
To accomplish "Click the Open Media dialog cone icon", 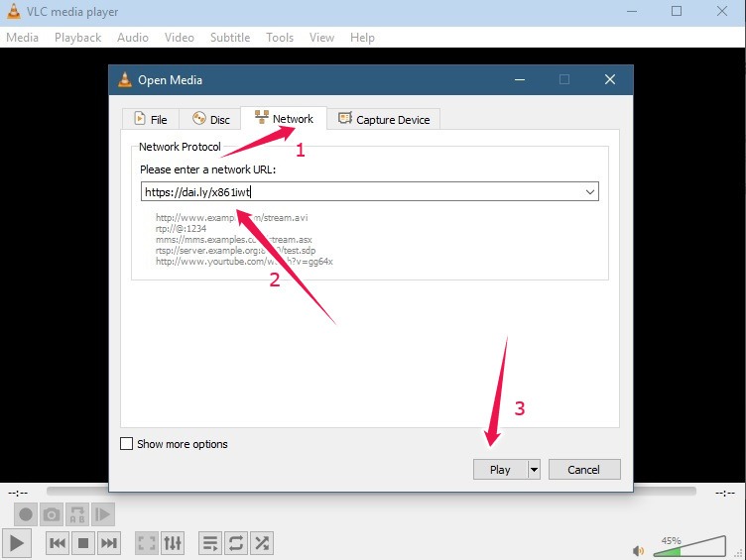I will (125, 80).
